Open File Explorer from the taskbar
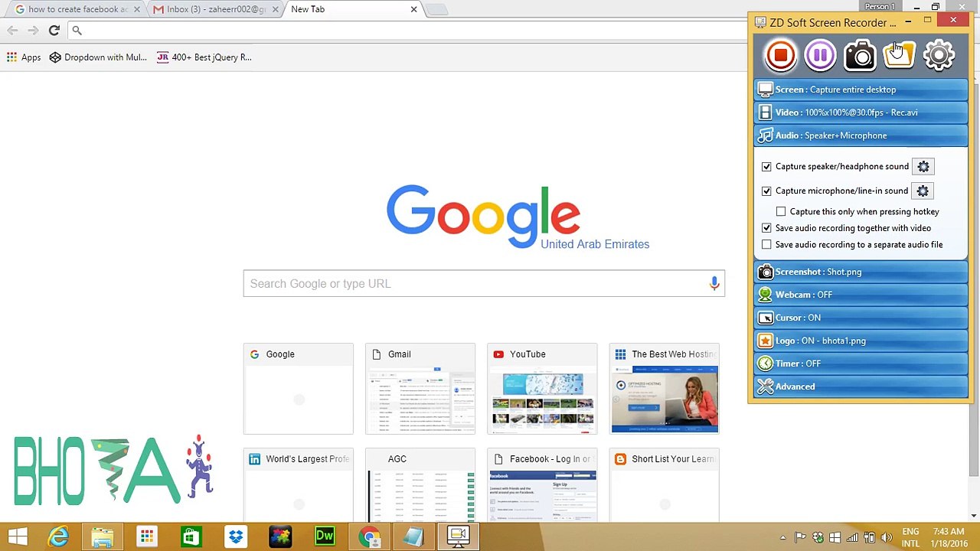 click(x=102, y=536)
